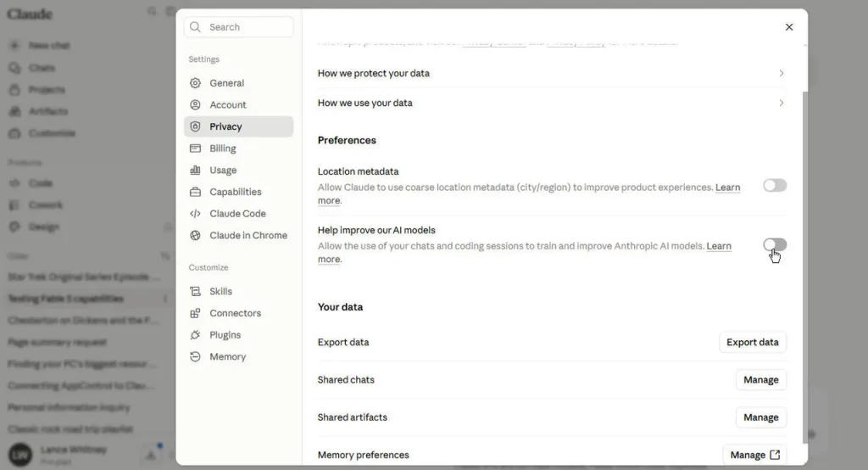Screen dimensions: 868x470
Task: Click the settings Search field
Action: (x=238, y=27)
